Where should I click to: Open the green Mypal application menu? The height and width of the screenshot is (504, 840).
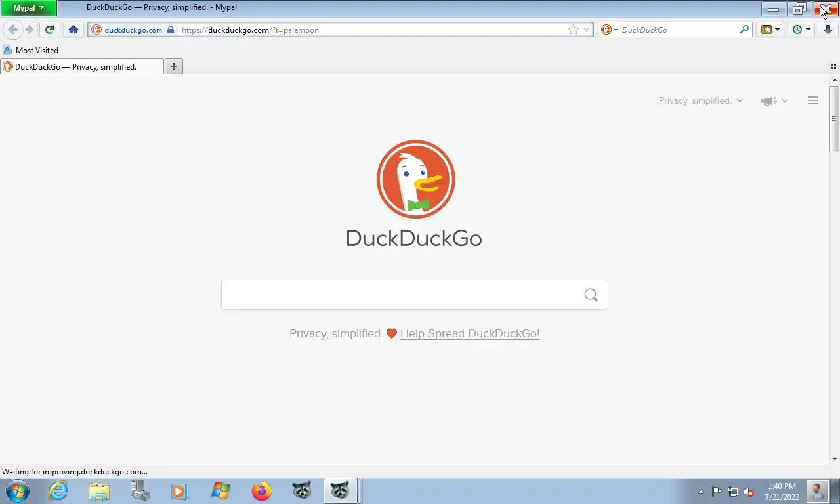point(28,8)
